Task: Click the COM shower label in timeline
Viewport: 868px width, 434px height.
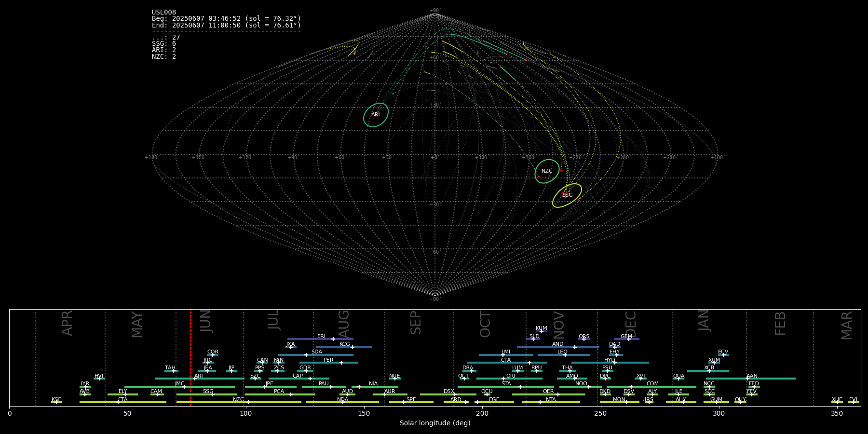Action: click(x=652, y=384)
